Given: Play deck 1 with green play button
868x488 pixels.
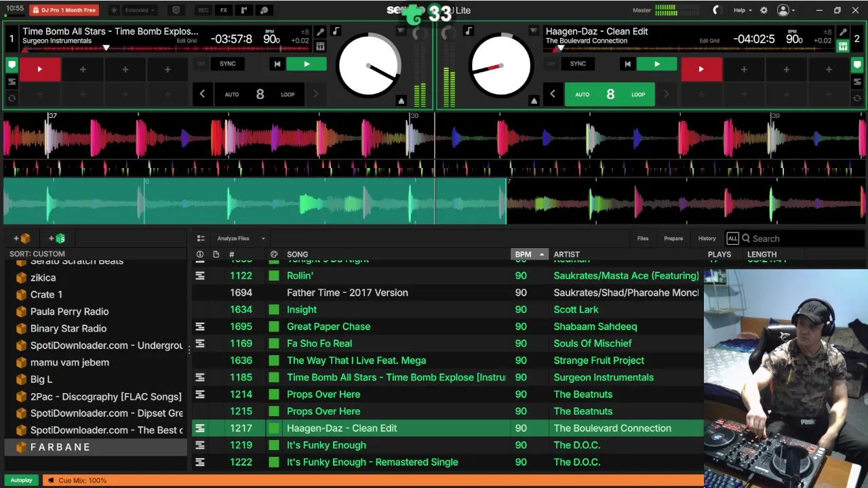Looking at the screenshot, I should (x=307, y=64).
